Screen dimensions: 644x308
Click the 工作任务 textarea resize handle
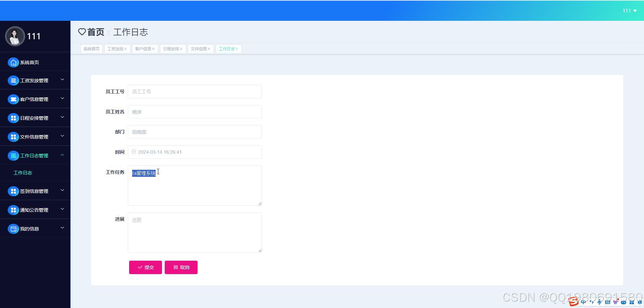[x=260, y=203]
